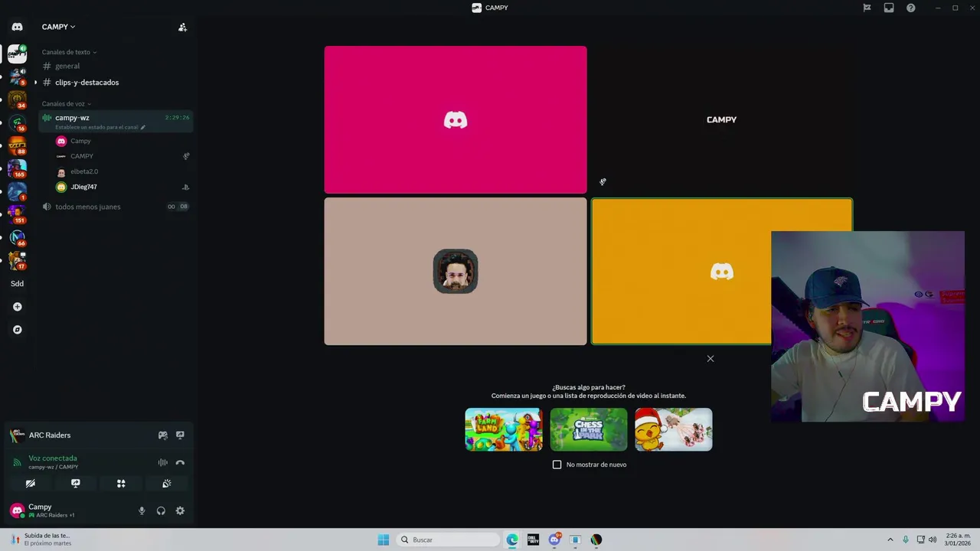This screenshot has height=551, width=980.
Task: Click the connection signal icon beside Voz conectada
Action: click(x=17, y=462)
